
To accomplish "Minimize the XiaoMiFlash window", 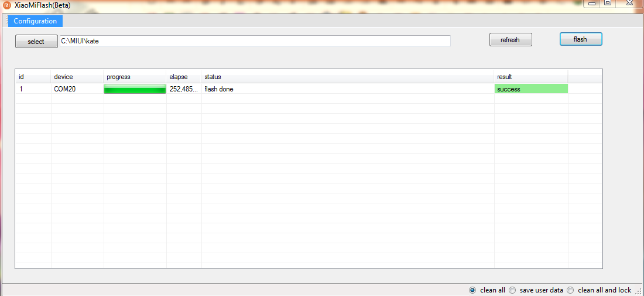I will [x=592, y=4].
